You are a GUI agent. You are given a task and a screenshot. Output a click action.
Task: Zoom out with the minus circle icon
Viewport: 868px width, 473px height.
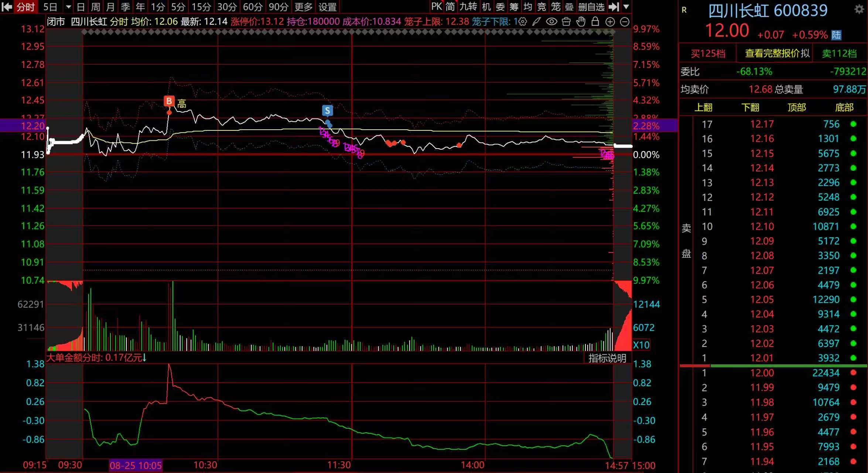tap(625, 22)
